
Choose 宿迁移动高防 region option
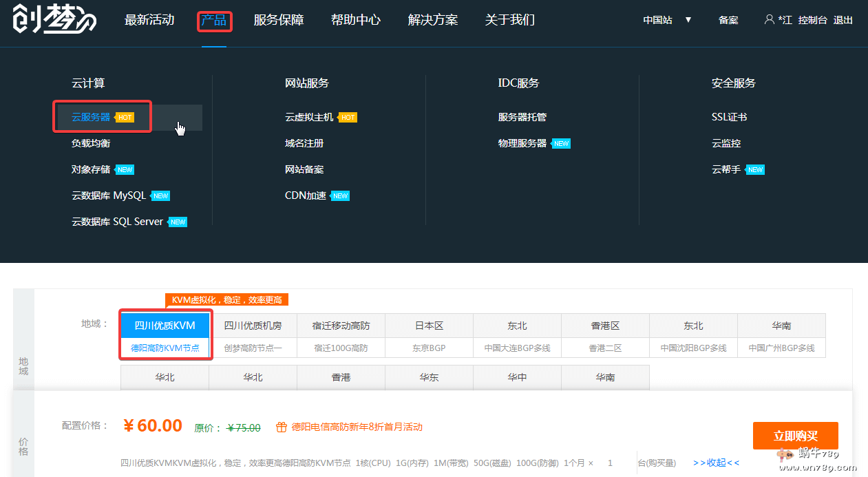(x=341, y=336)
